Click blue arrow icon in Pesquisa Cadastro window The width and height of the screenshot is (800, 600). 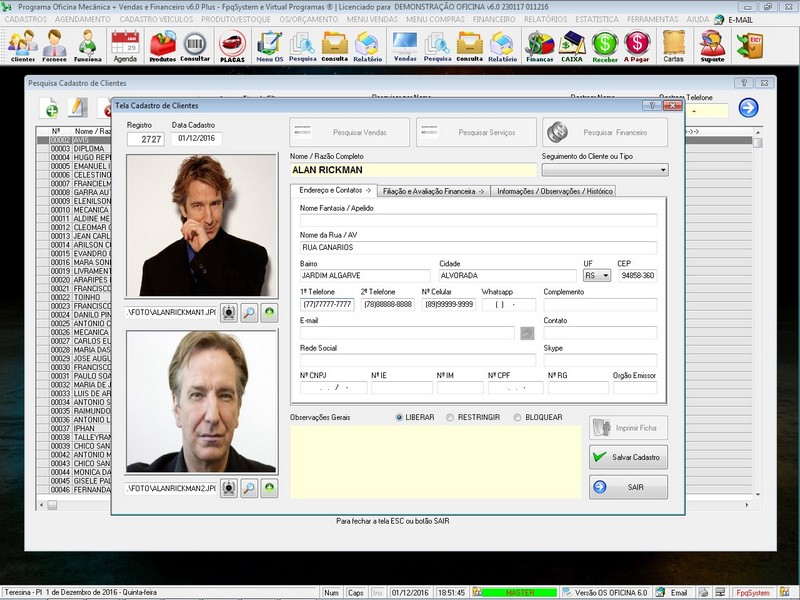[748, 108]
